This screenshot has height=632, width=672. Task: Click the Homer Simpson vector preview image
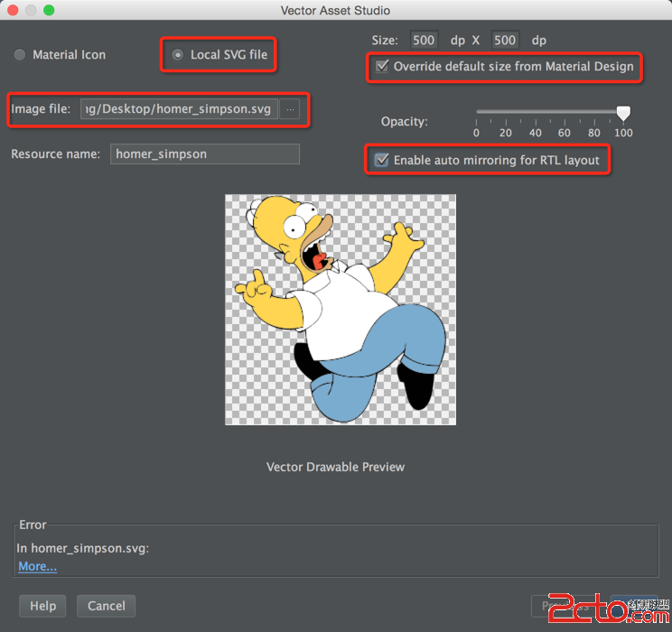(341, 310)
